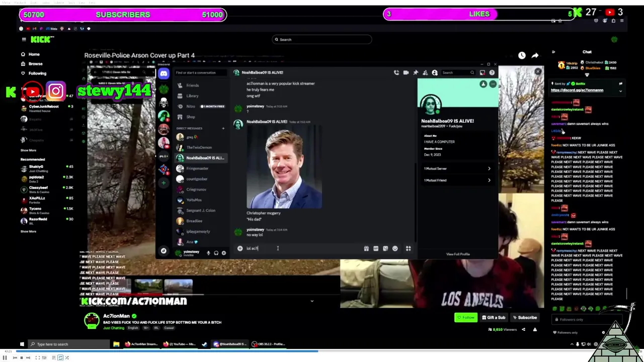644x362 pixels.
Task: Click View Full Profile link
Action: [x=458, y=254]
